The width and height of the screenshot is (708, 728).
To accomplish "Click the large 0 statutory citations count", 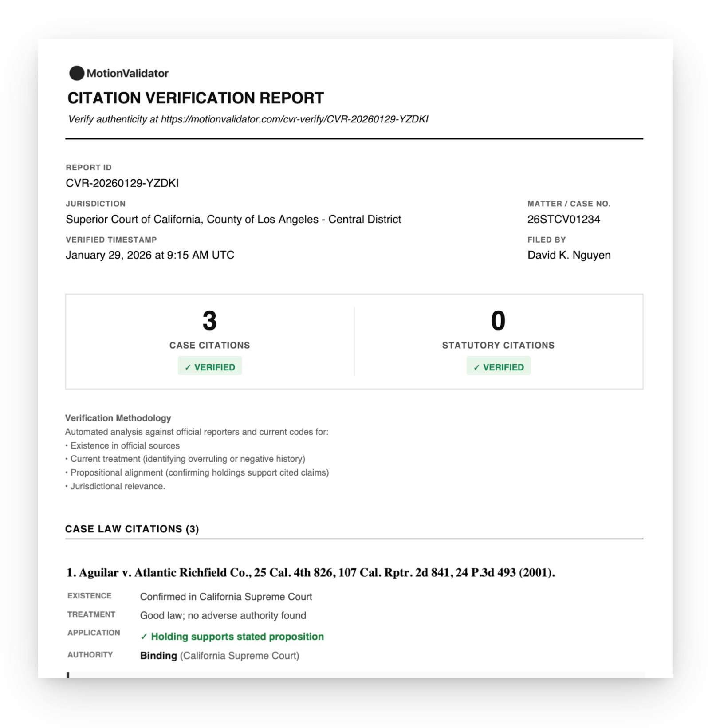I will (498, 321).
